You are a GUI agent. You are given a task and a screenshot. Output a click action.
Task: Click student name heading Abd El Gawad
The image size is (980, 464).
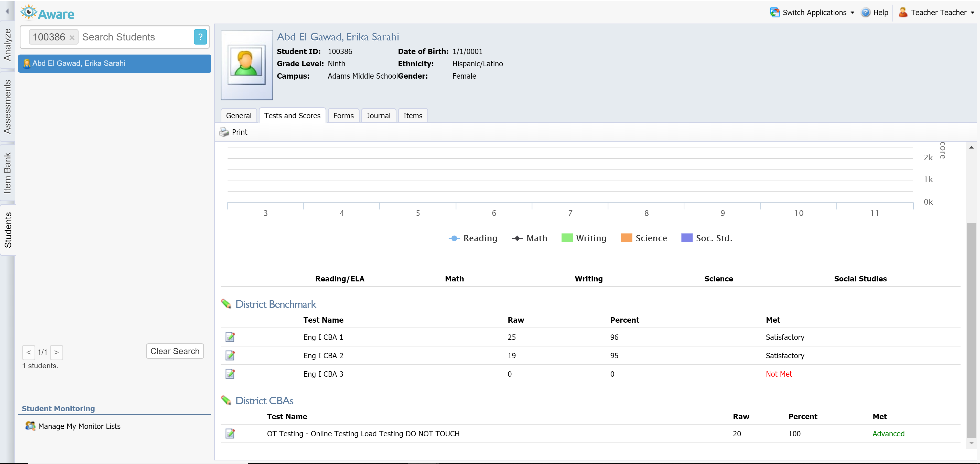(x=338, y=37)
